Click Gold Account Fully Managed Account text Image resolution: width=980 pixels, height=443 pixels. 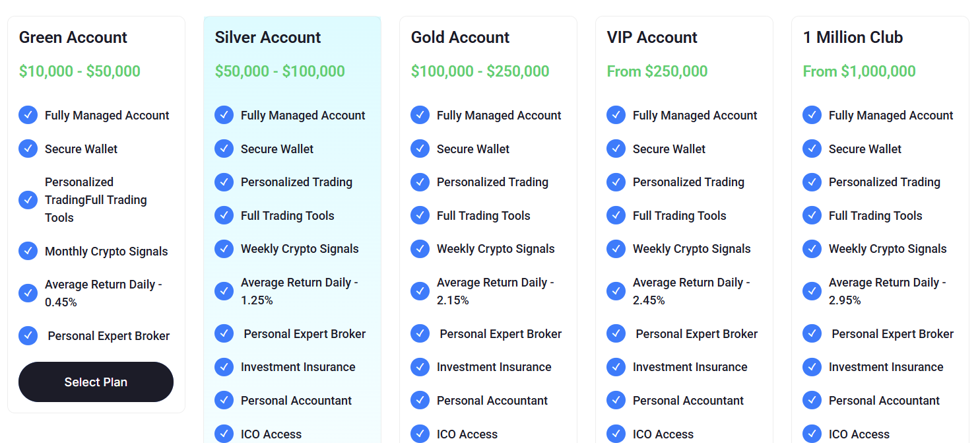pos(499,116)
